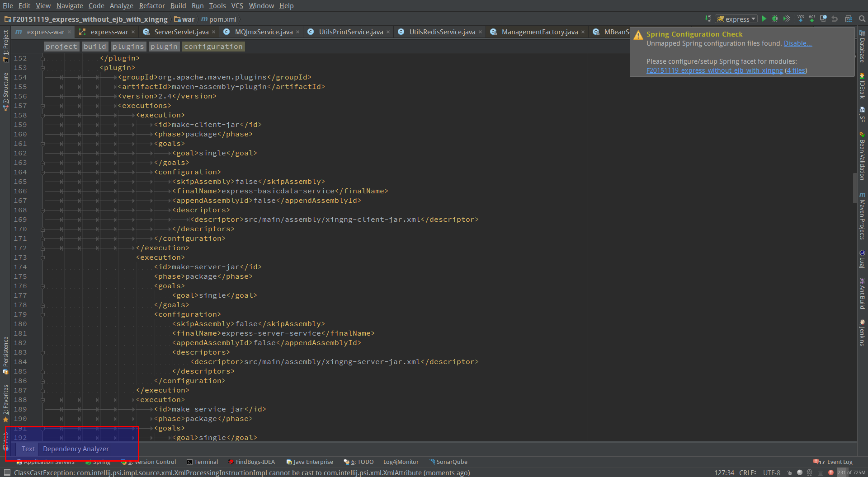Click the build breadcrumb
Viewport: 868px width, 477px height.
94,46
